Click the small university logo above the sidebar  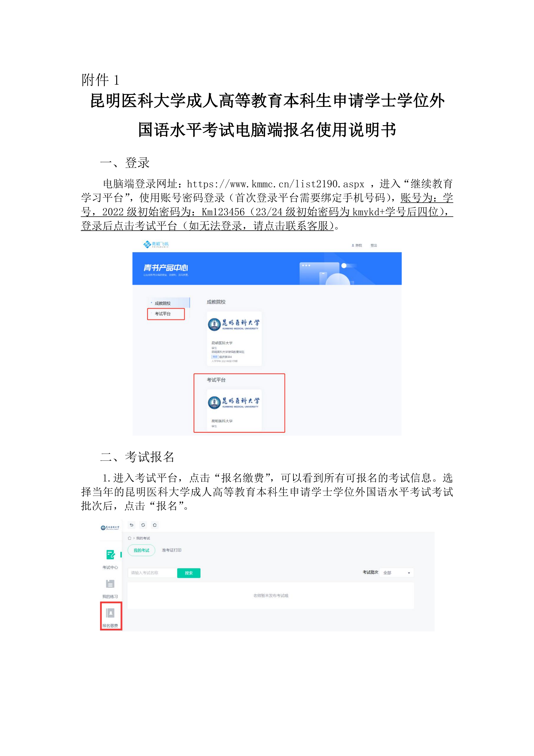point(110,528)
